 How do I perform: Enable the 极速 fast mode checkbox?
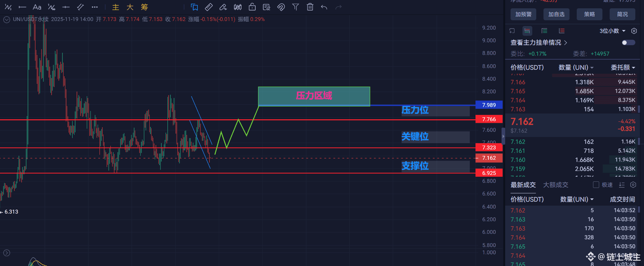click(x=596, y=185)
